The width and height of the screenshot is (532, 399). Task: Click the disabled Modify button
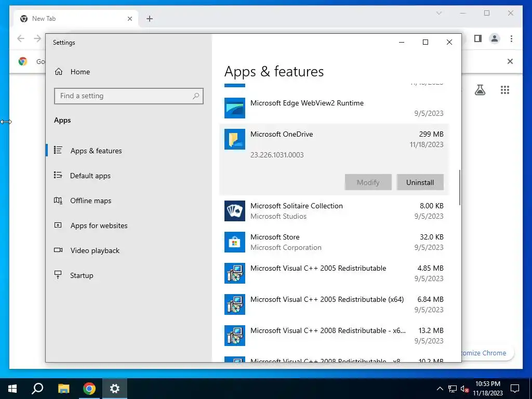(x=368, y=182)
